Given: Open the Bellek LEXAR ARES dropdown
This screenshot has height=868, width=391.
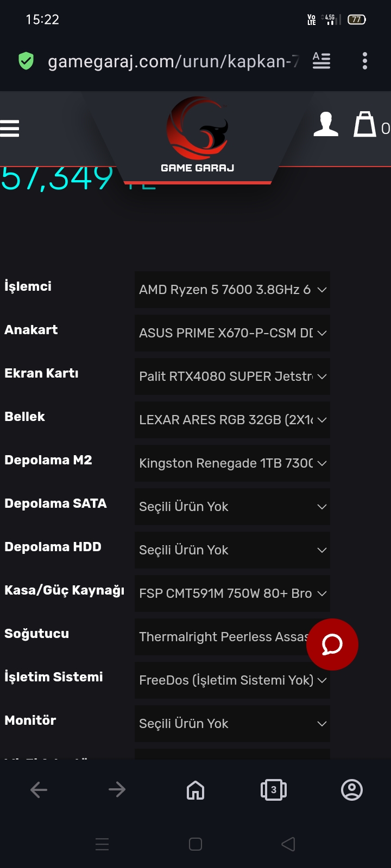Looking at the screenshot, I should [x=232, y=420].
